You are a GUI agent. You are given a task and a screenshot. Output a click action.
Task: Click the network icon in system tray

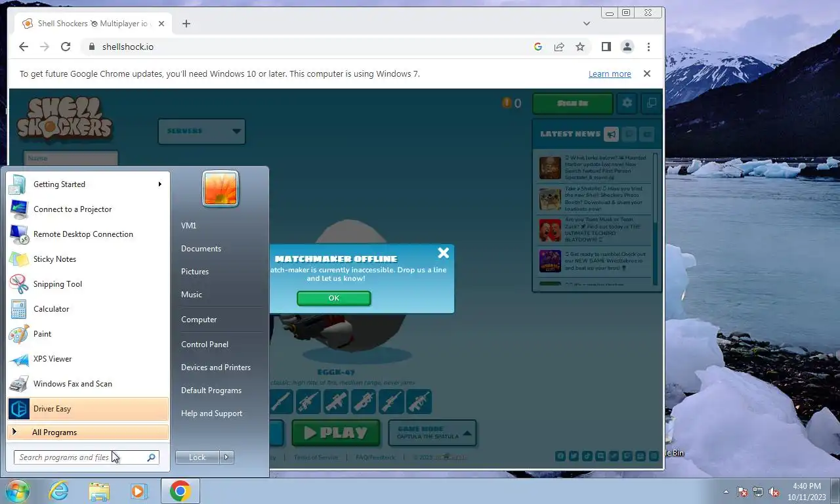(x=758, y=492)
